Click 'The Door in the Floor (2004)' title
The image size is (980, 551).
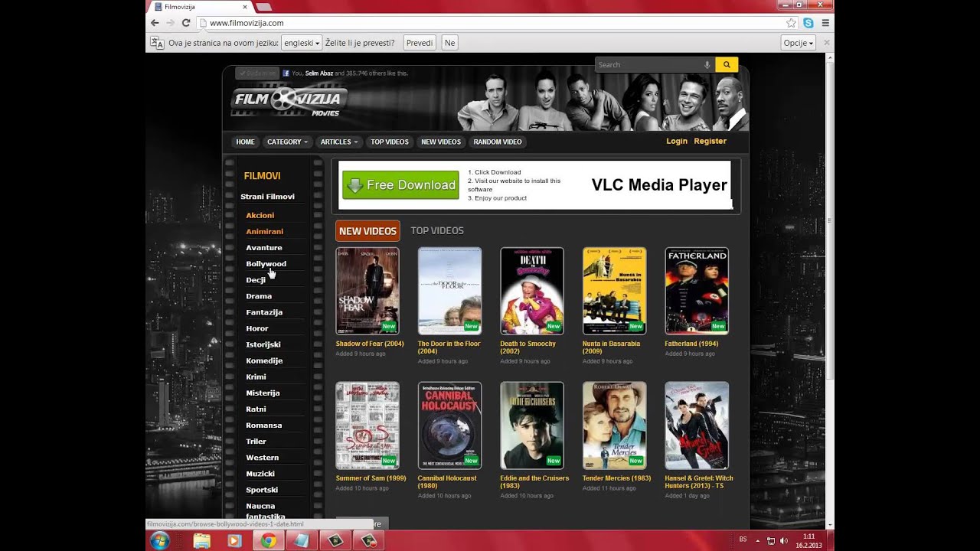[449, 347]
